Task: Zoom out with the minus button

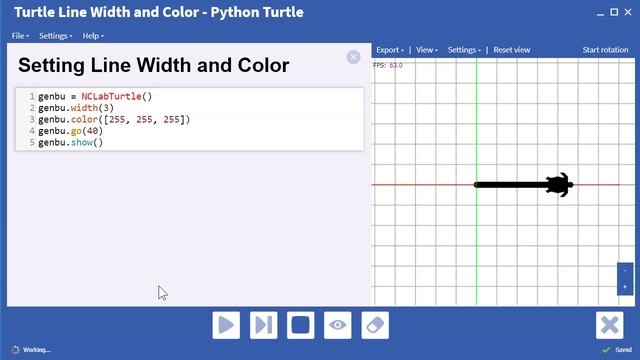Action: 625,271
